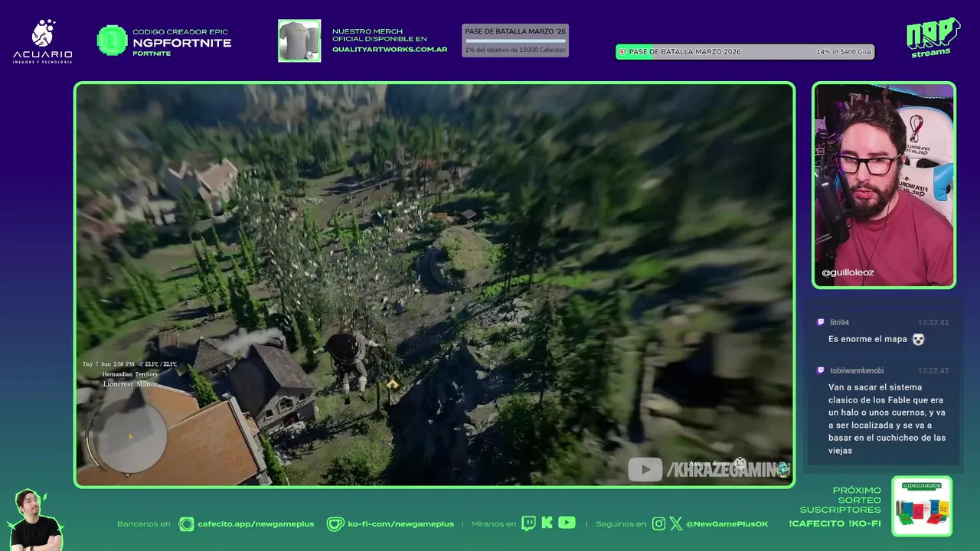980x551 pixels.
Task: Click the Cafecito cup icon
Action: [x=186, y=523]
